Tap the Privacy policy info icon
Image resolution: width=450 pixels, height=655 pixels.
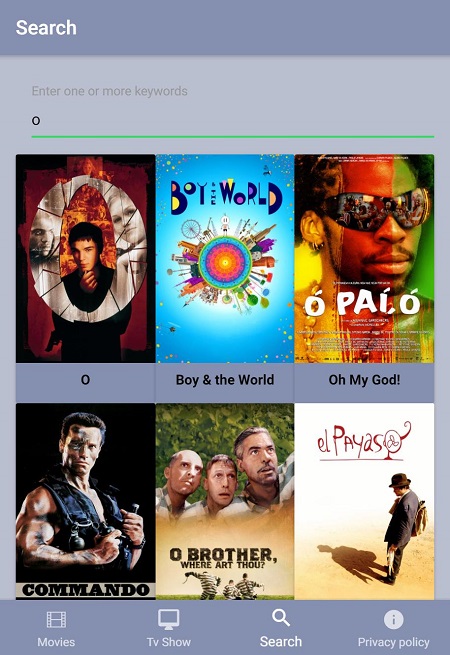pyautogui.click(x=393, y=619)
